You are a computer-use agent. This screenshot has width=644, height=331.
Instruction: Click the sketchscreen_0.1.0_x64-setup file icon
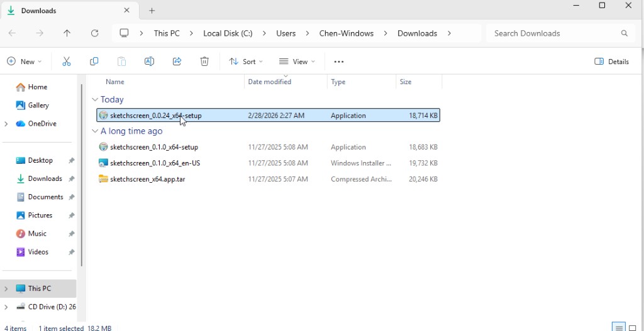click(x=104, y=147)
